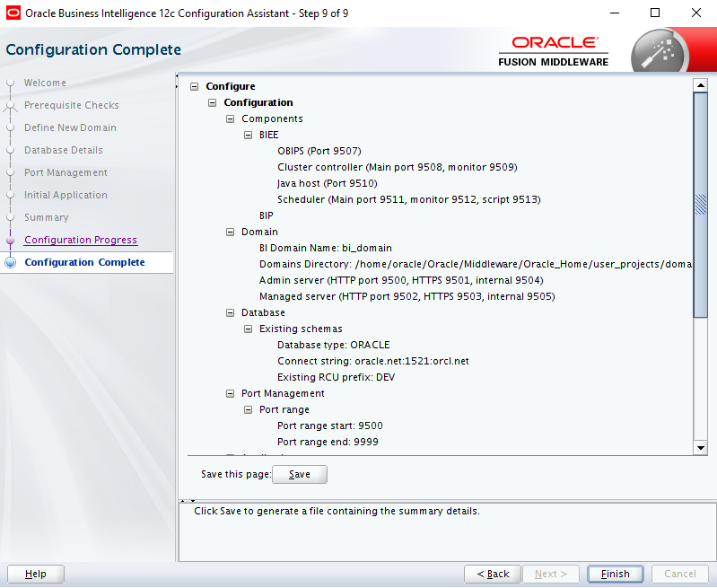Click scroll up arrow of summary tree

pyautogui.click(x=701, y=85)
